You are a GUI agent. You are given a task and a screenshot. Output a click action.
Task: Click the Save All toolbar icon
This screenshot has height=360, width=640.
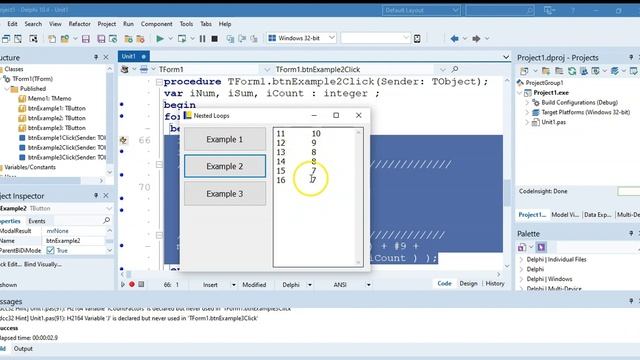[x=101, y=39]
